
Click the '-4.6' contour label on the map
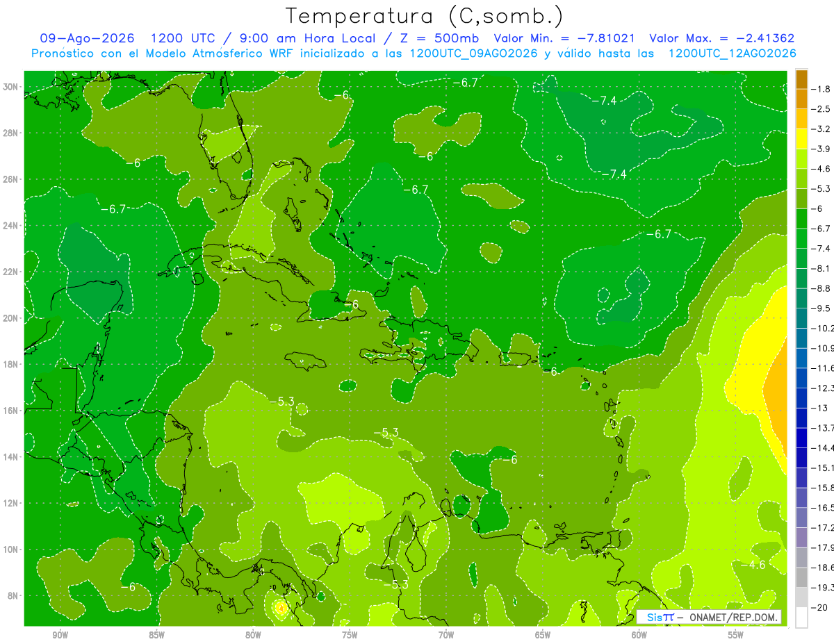tap(753, 565)
